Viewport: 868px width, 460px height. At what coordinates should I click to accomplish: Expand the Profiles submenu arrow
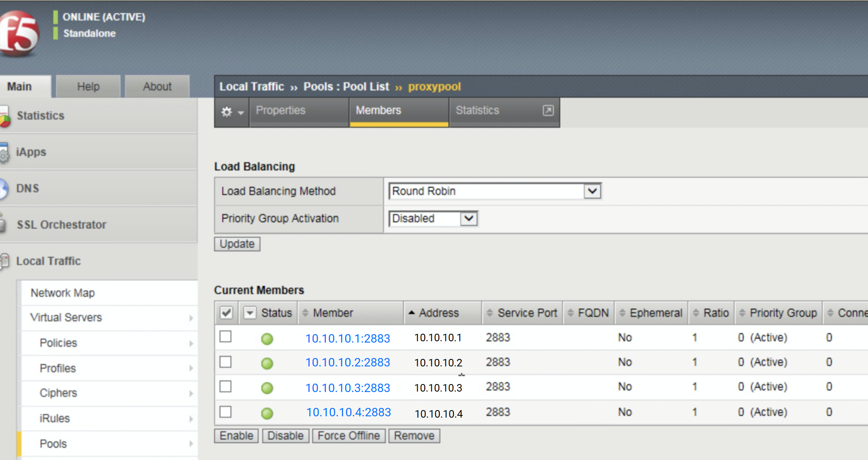(191, 368)
